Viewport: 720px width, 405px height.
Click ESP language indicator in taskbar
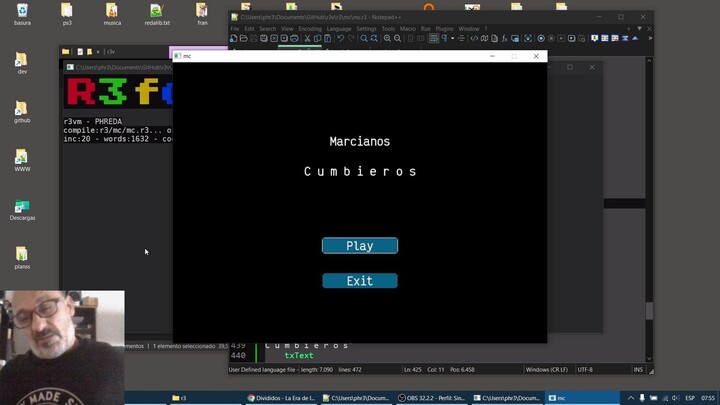coord(690,398)
